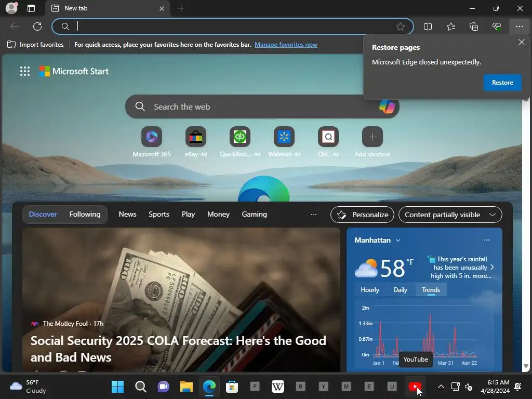Open Copilot icon in search box

click(387, 107)
